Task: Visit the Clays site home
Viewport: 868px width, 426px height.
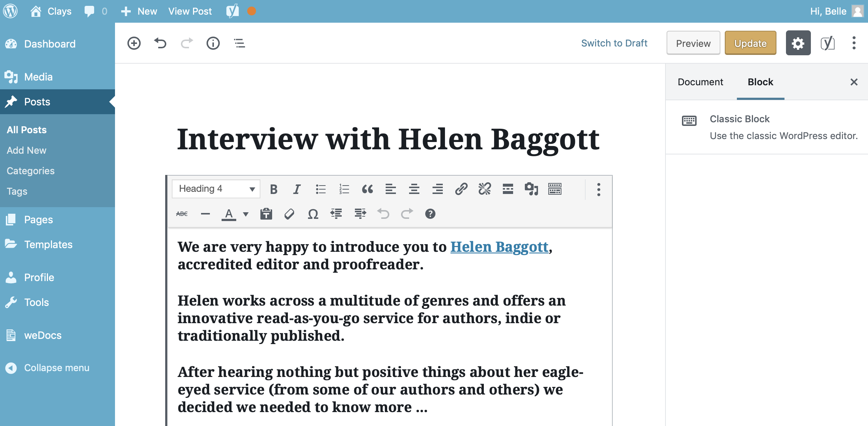Action: click(x=51, y=11)
